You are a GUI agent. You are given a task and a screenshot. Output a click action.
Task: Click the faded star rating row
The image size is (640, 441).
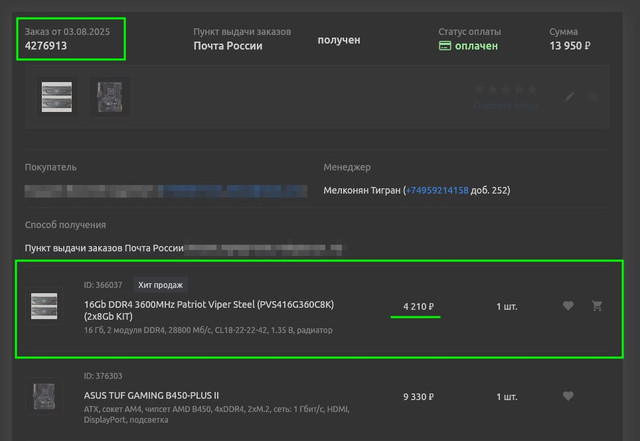tap(506, 89)
